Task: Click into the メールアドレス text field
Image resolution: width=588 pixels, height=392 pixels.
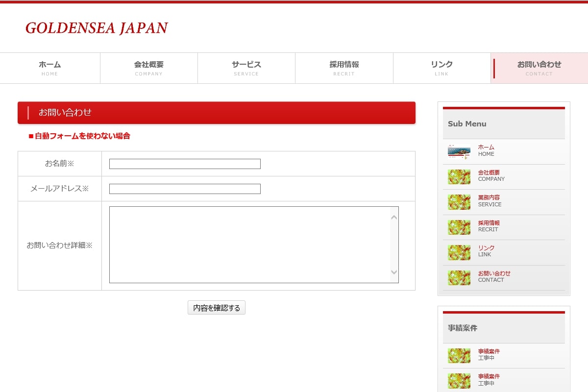Action: pos(185,189)
